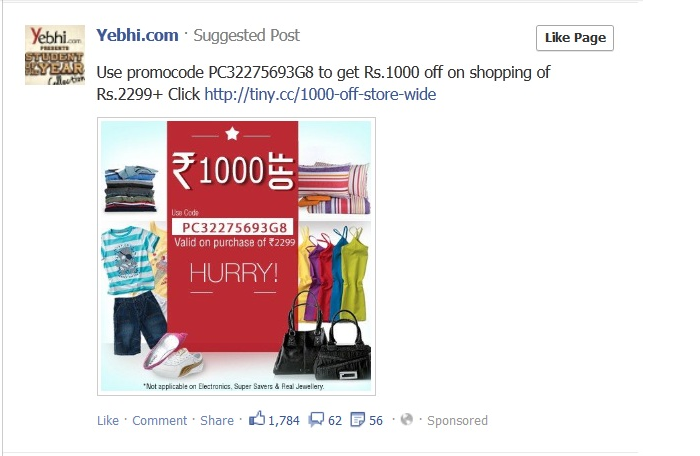Open the tiny.cc 1000-off-store-wide link

point(320,94)
